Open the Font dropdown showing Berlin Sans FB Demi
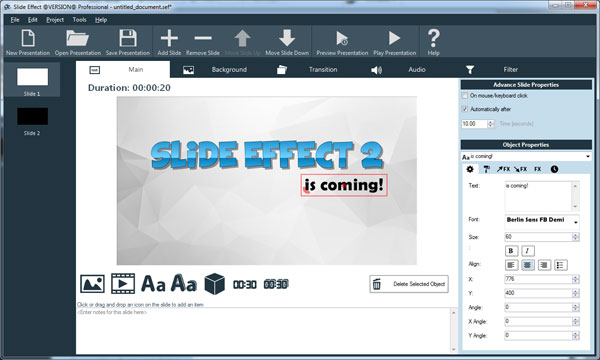Screen dimensions: 600x360 542,220
